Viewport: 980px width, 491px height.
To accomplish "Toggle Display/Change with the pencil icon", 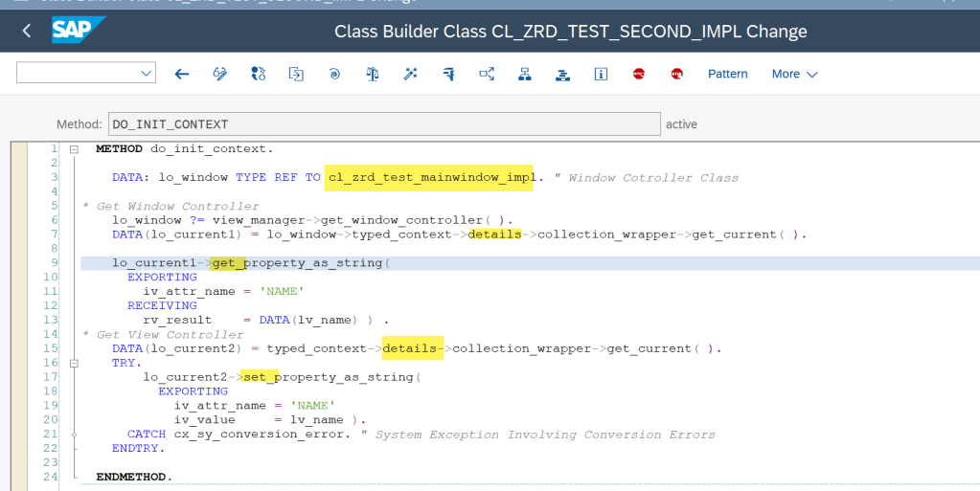I will [220, 74].
